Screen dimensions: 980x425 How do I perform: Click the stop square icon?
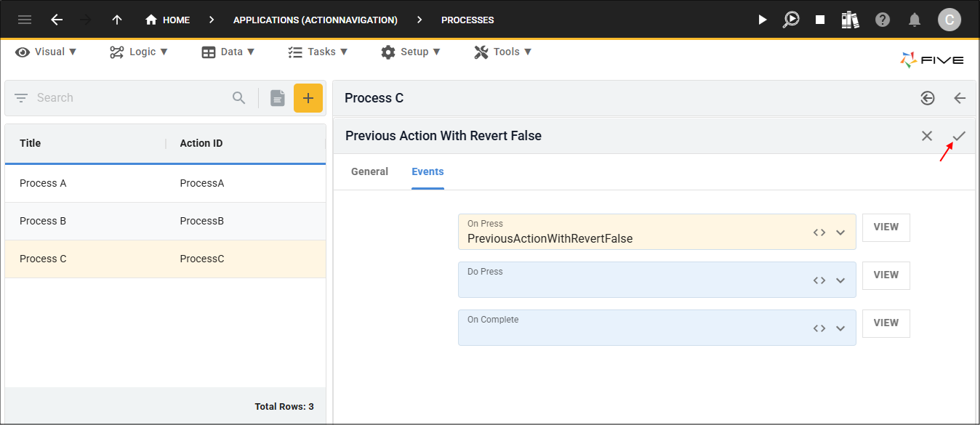point(820,20)
